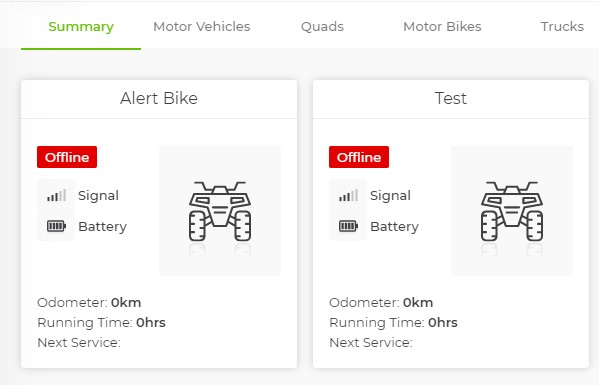Select the Summary tab
The image size is (599, 385).
[81, 26]
